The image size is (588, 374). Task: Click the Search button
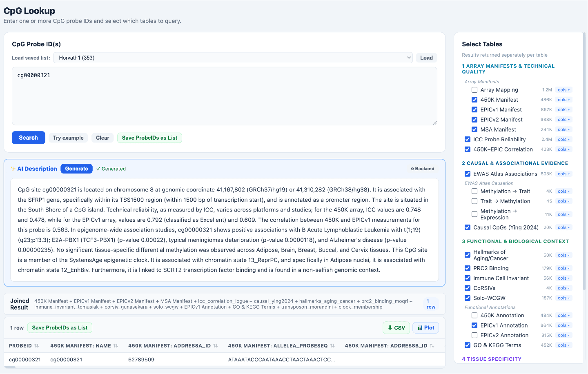point(28,138)
